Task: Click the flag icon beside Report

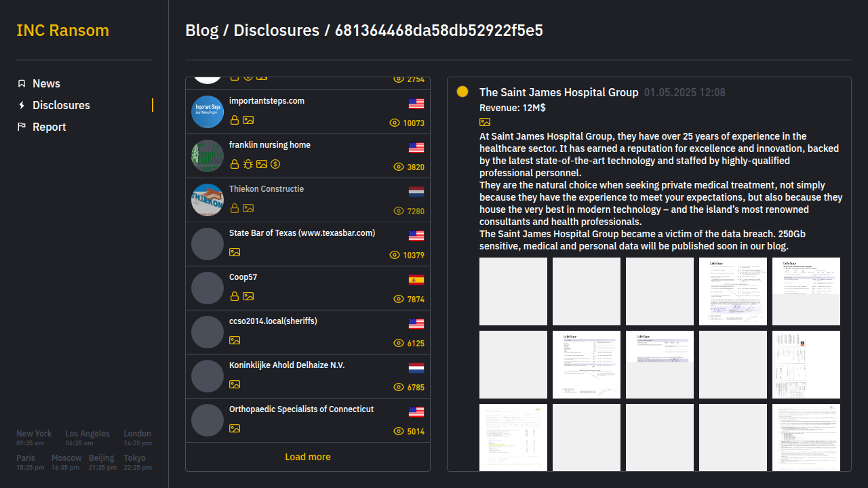Action: (22, 127)
